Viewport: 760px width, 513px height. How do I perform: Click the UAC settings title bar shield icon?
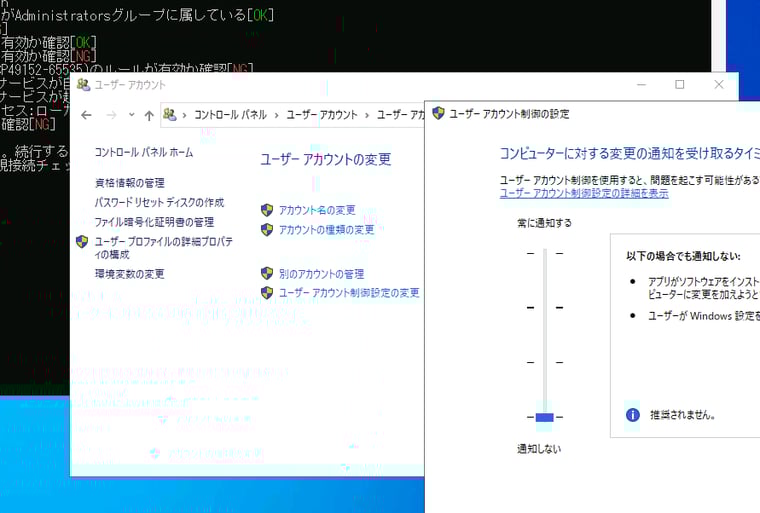coord(438,113)
